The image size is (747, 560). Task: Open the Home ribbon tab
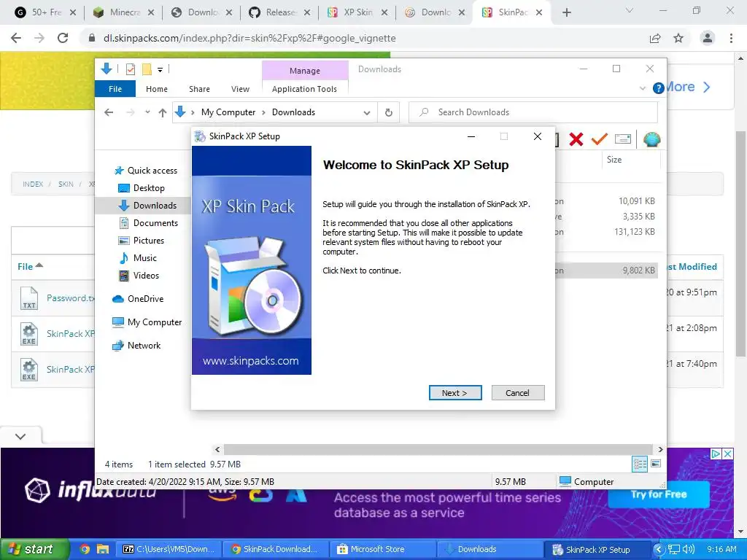tap(157, 89)
